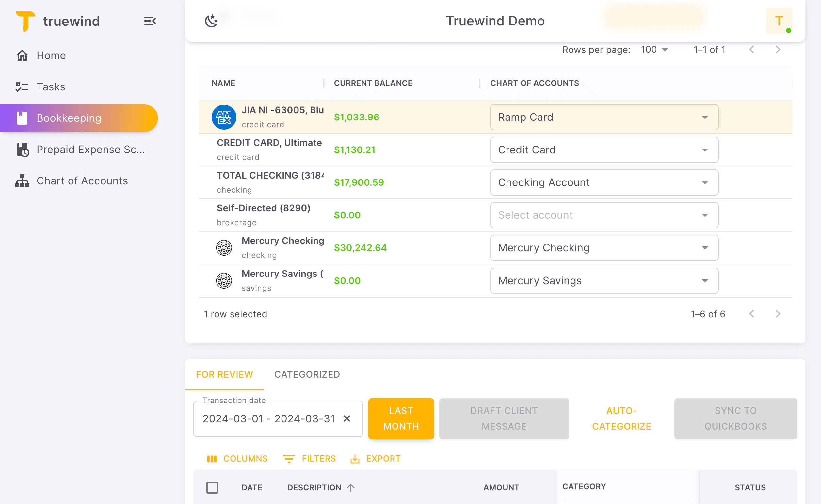This screenshot has width=821, height=504.
Task: Open the Columns configuration icon
Action: 212,458
